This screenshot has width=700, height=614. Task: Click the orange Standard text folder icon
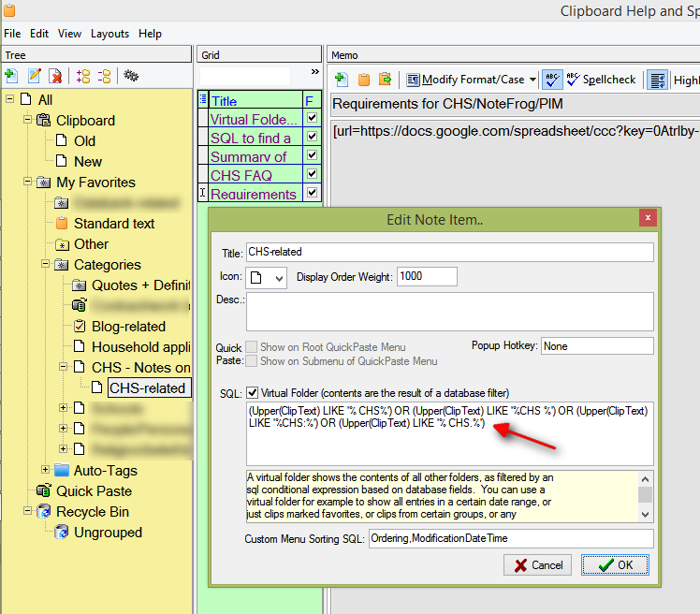[x=62, y=224]
